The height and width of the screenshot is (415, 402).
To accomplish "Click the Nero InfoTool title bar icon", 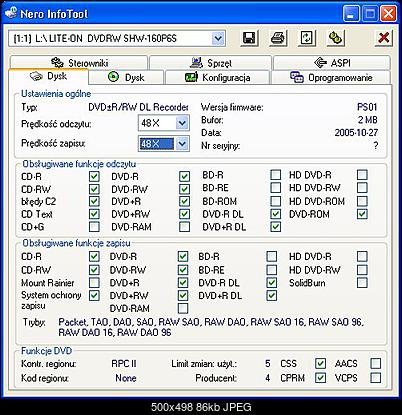I will tap(11, 13).
